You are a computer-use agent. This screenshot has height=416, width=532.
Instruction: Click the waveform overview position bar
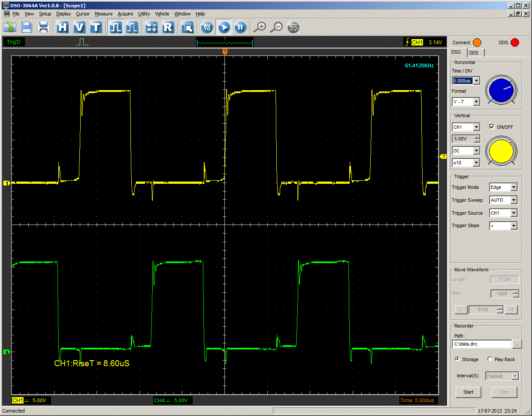[x=225, y=42]
